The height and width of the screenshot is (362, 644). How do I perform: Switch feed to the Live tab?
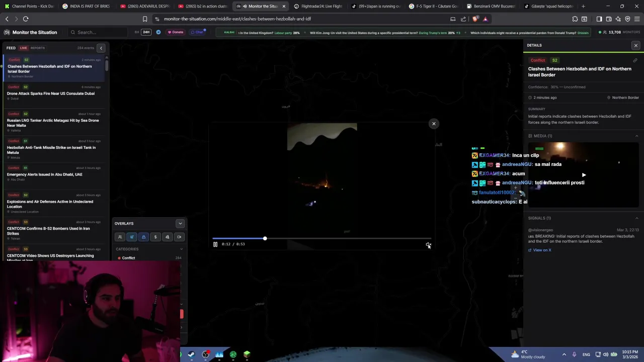[x=23, y=48]
